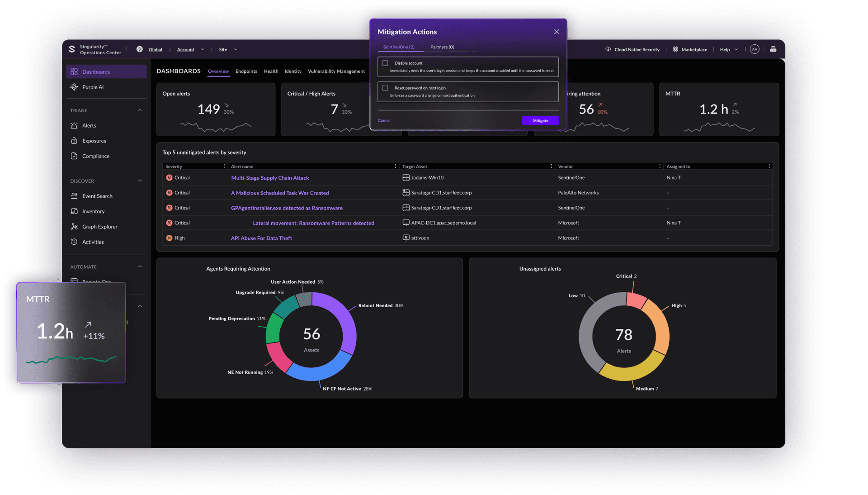
Task: Open Event Search in Discover
Action: 97,196
